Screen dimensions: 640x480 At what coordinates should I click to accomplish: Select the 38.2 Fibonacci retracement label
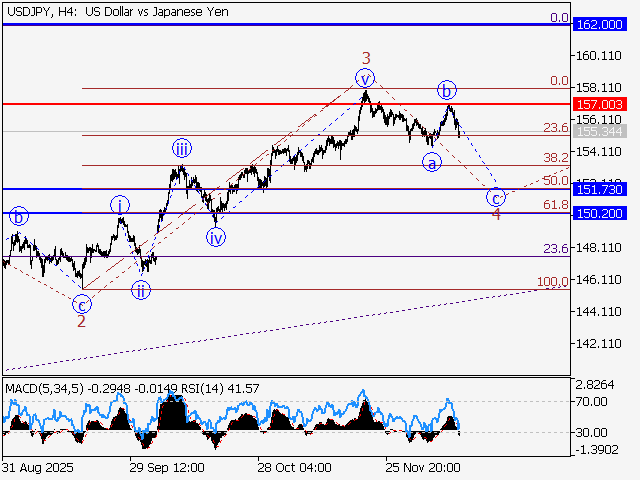tap(555, 158)
